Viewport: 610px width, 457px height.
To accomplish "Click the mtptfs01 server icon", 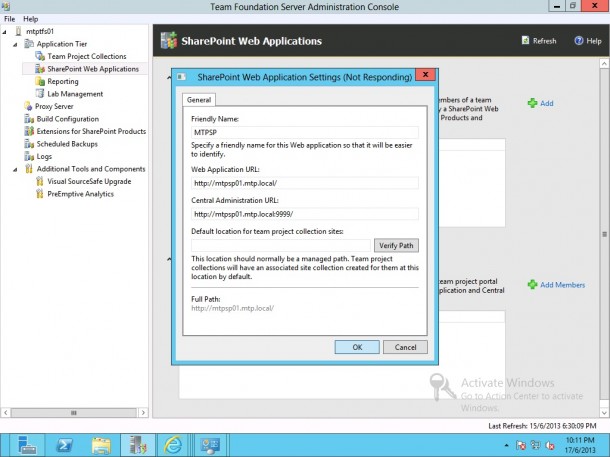I will [18, 31].
